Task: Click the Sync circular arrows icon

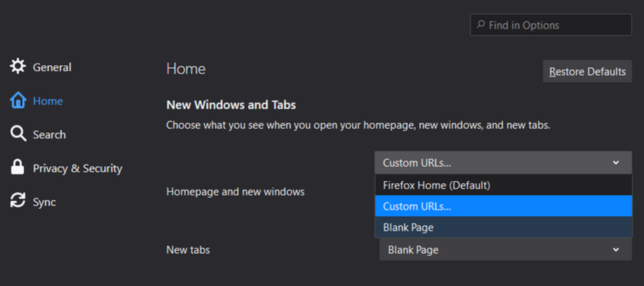Action: click(x=17, y=202)
